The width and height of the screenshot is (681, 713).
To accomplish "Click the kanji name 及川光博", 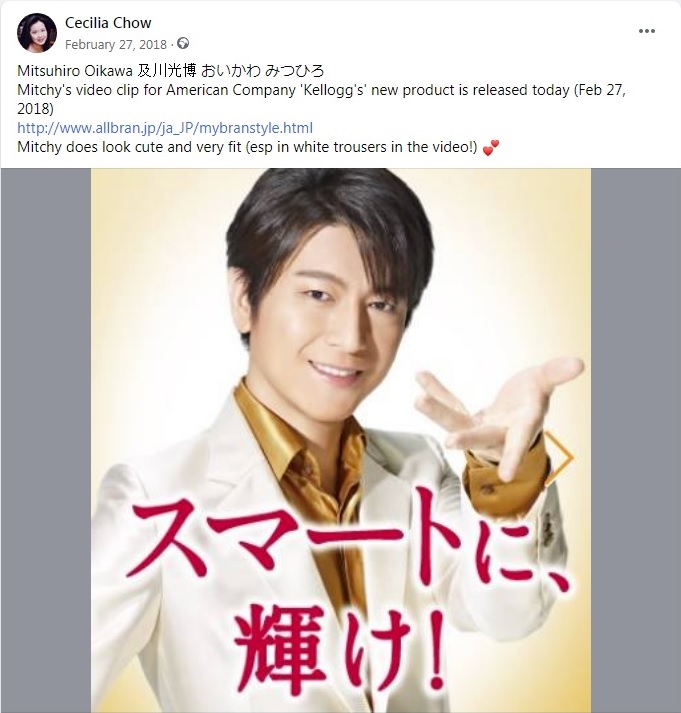I will [x=167, y=71].
